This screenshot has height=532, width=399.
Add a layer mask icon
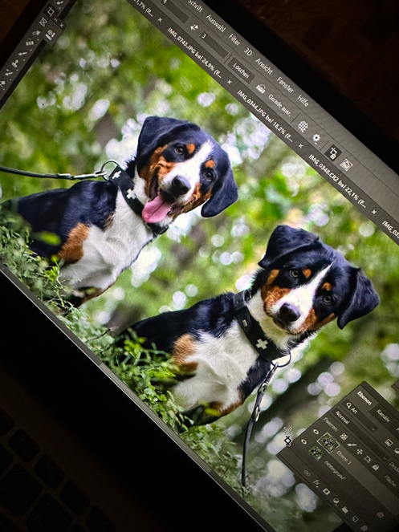tap(326, 491)
